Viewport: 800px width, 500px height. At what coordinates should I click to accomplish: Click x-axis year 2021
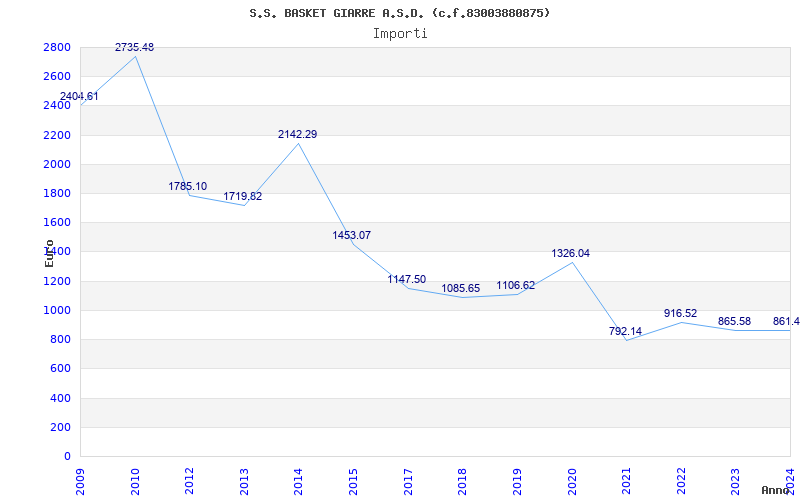pos(626,481)
